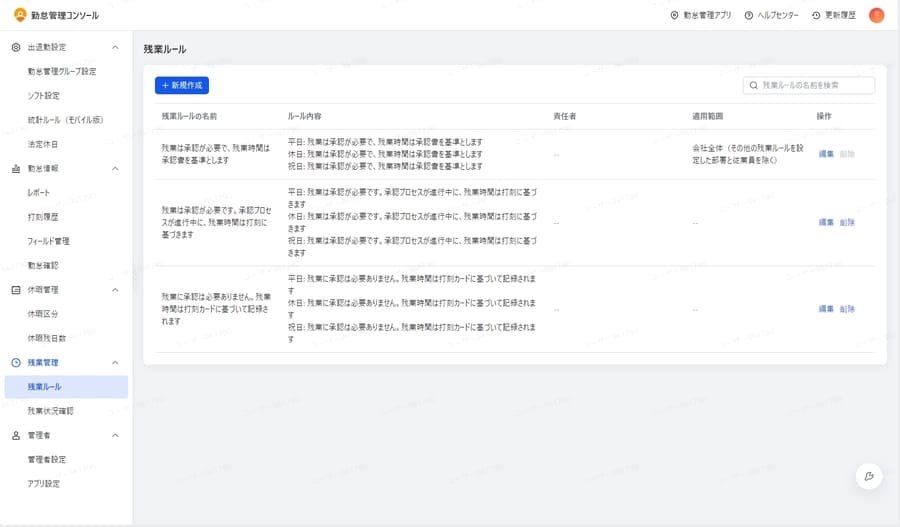This screenshot has width=900, height=527.
Task: Click the search magnifier icon
Action: coord(754,85)
